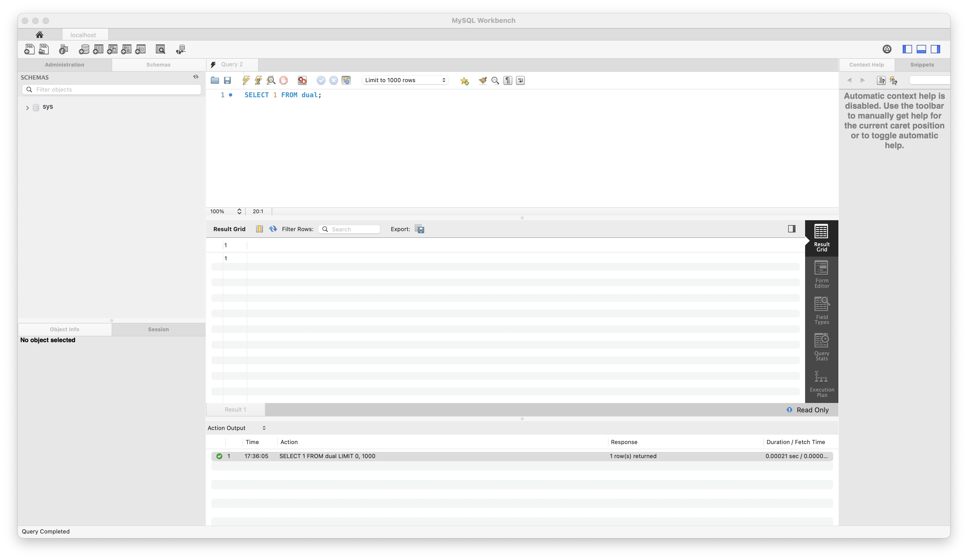
Task: Show the Field Types panel
Action: 821,310
